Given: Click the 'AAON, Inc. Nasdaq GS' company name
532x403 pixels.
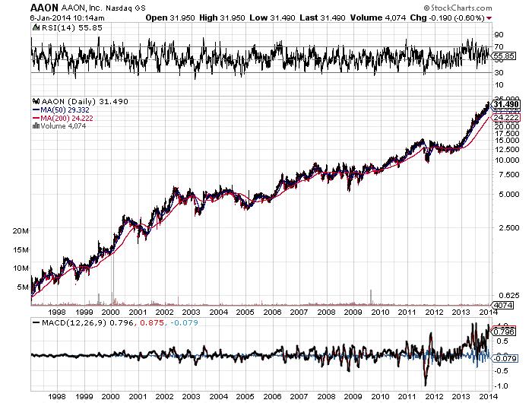Looking at the screenshot, I should [x=103, y=8].
